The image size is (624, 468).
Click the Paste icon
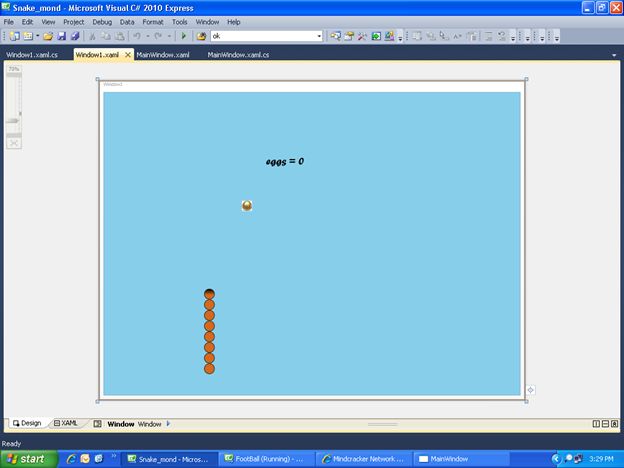pos(119,36)
